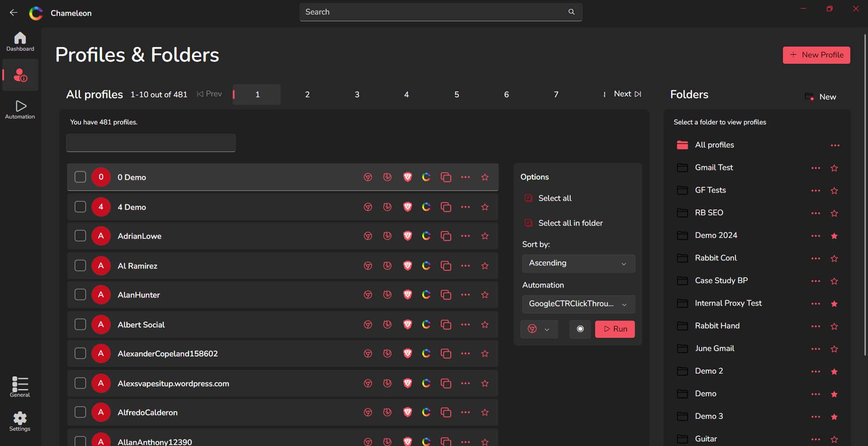Viewport: 868px width, 446px height.
Task: Click the New Profile button
Action: (816, 55)
